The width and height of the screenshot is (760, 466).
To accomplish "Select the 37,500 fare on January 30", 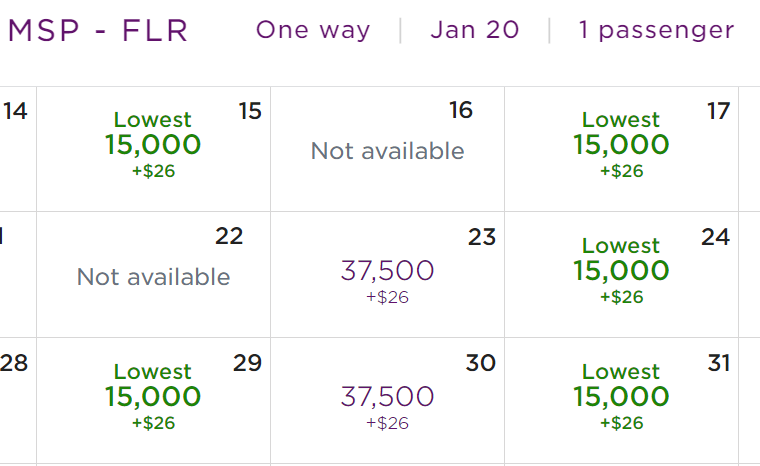I will [x=387, y=397].
